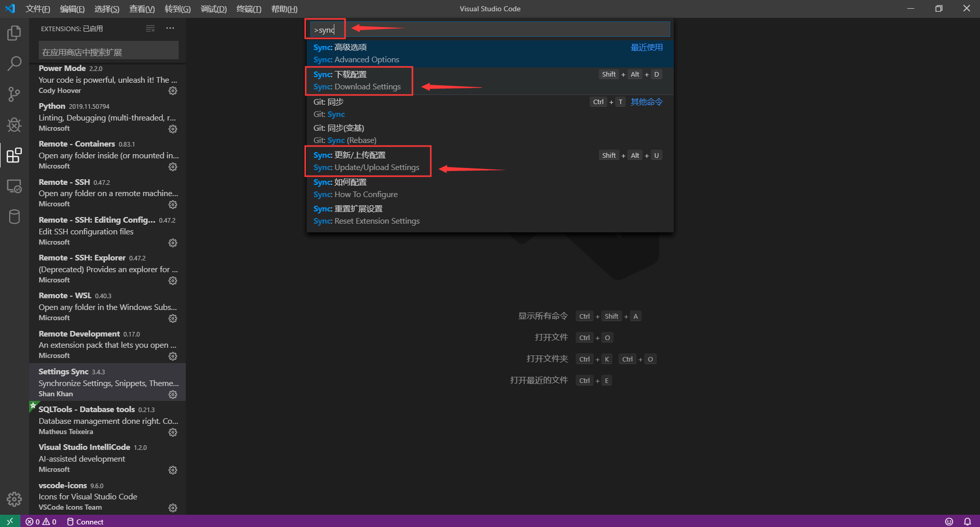Open manage gear for Python extension

click(x=173, y=129)
